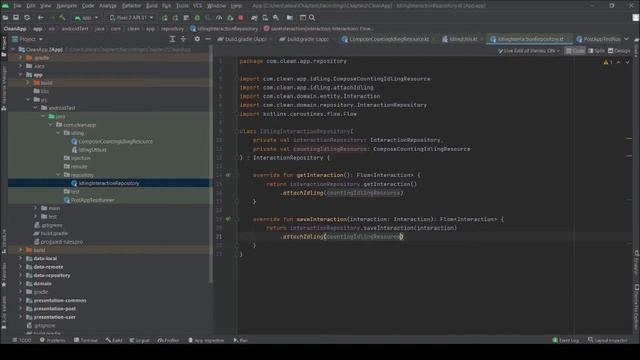This screenshot has width=640, height=360.
Task: Open the Refactor menu
Action: (x=131, y=6)
